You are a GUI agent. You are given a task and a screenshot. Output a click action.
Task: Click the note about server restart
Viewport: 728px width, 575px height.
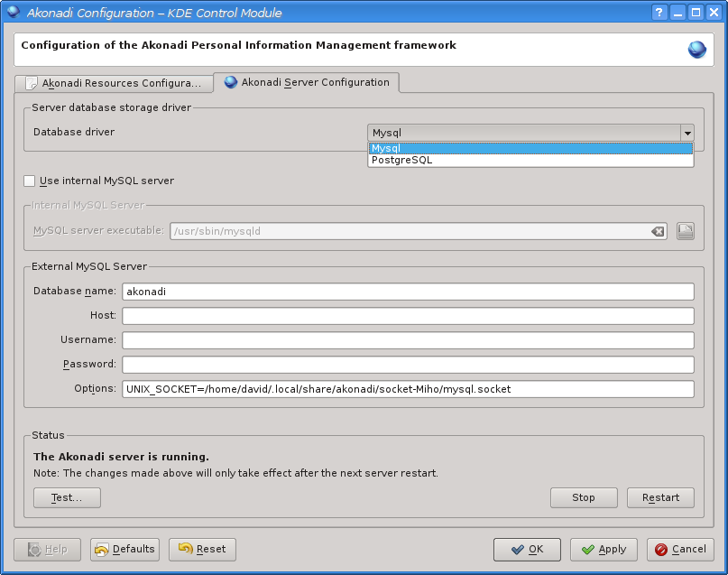(x=235, y=473)
